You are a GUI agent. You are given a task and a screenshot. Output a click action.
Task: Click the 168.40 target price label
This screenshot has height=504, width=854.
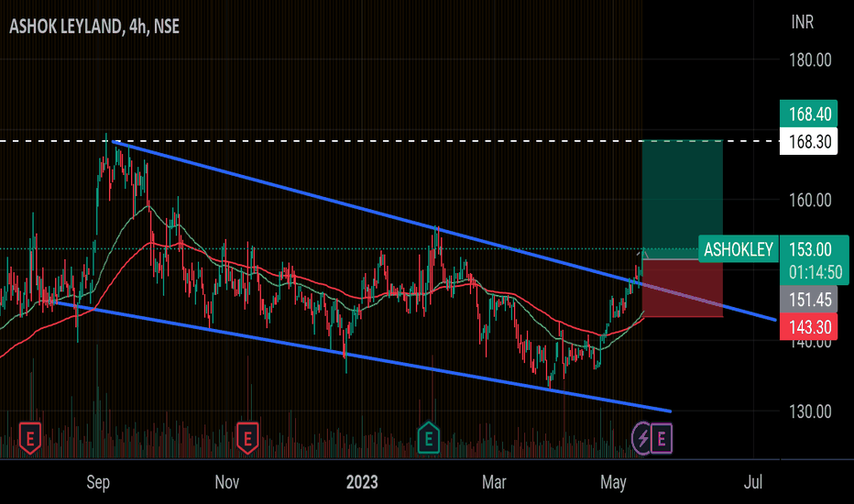(x=810, y=114)
